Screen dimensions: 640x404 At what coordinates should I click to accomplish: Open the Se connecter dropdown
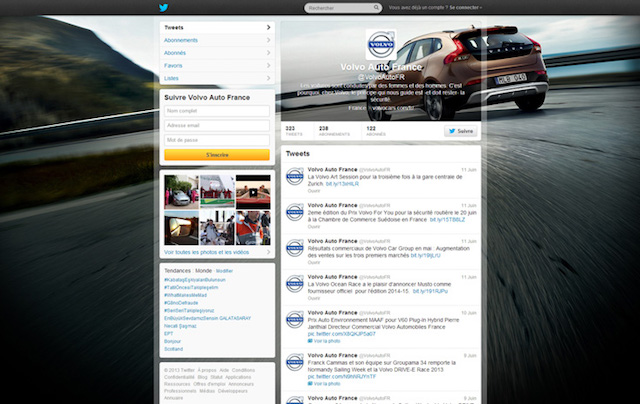466,7
